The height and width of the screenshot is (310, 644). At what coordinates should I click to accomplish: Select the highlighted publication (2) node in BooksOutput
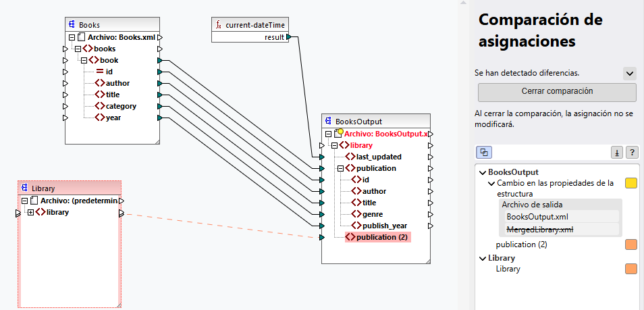pos(378,237)
